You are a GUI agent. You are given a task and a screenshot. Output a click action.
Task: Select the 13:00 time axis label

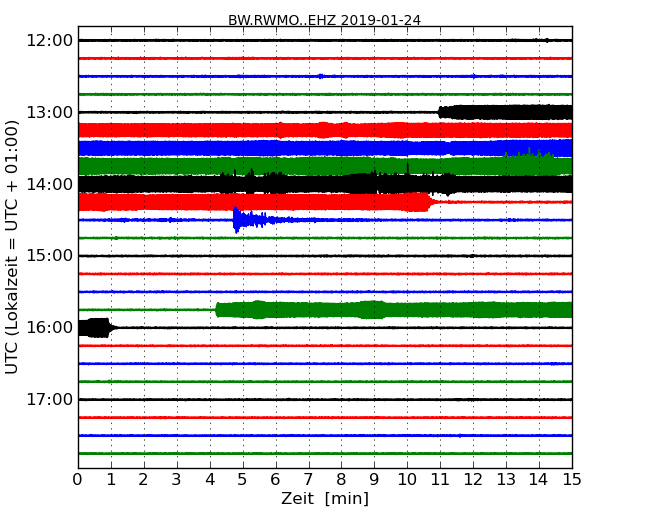(49, 112)
